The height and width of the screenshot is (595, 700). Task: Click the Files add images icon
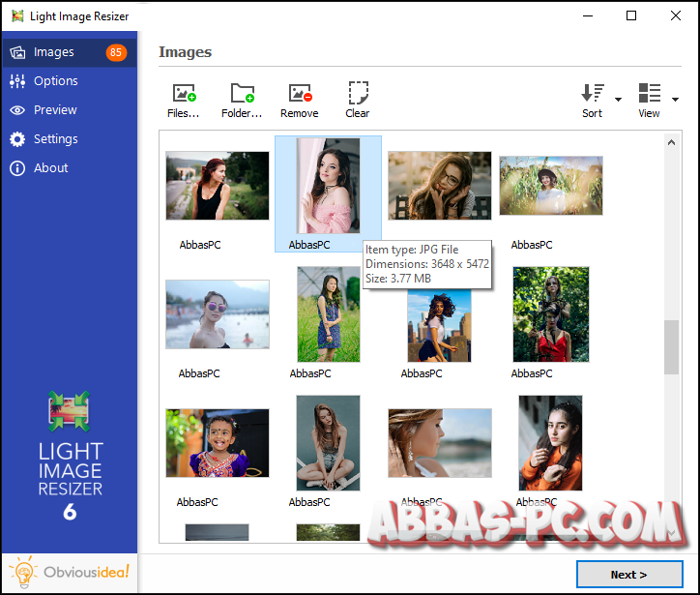click(184, 94)
